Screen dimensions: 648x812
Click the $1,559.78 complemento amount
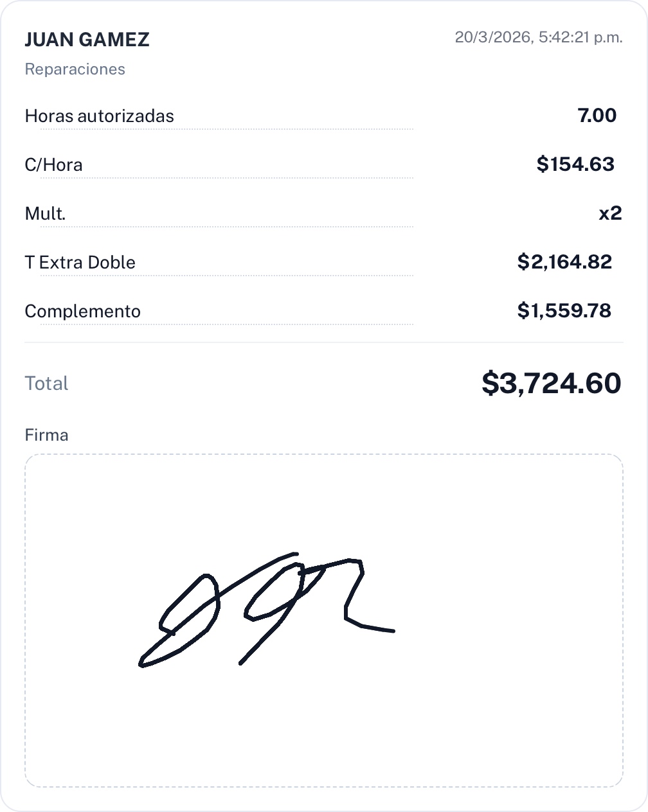[x=564, y=311]
